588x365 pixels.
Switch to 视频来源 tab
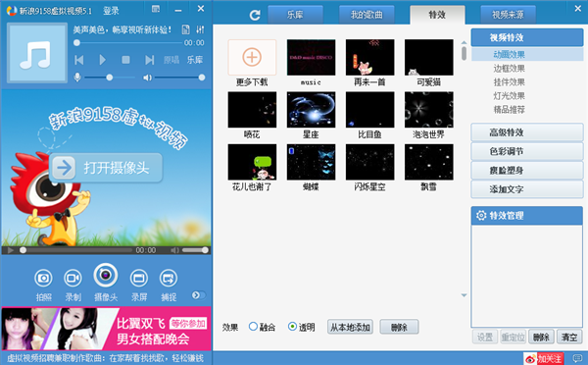point(508,15)
